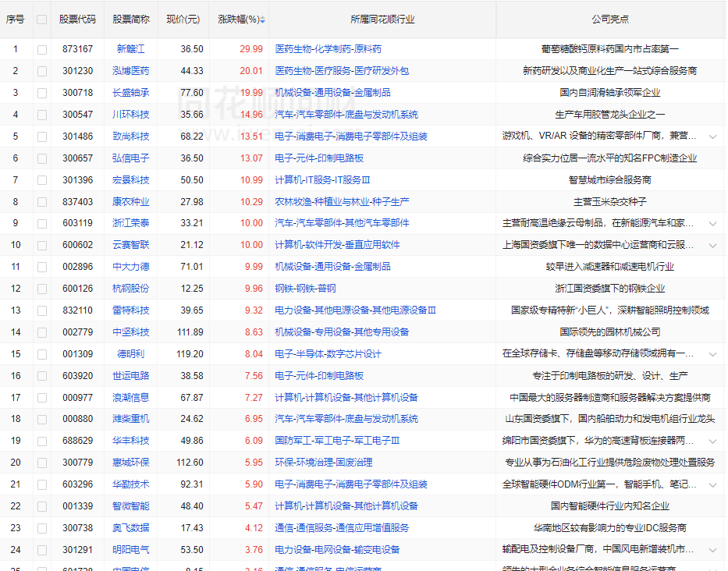Image resolution: width=728 pixels, height=571 pixels.
Task: Click the 公司亮点 column header
Action: [610, 20]
